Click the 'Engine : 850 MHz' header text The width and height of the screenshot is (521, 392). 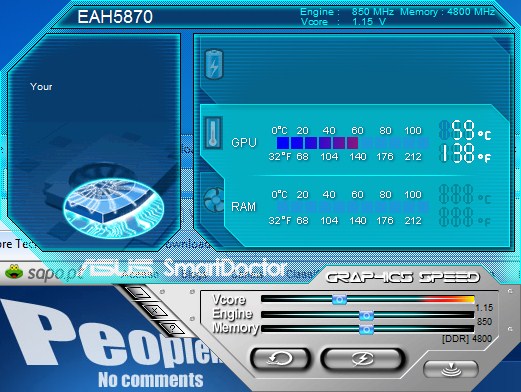click(x=347, y=12)
